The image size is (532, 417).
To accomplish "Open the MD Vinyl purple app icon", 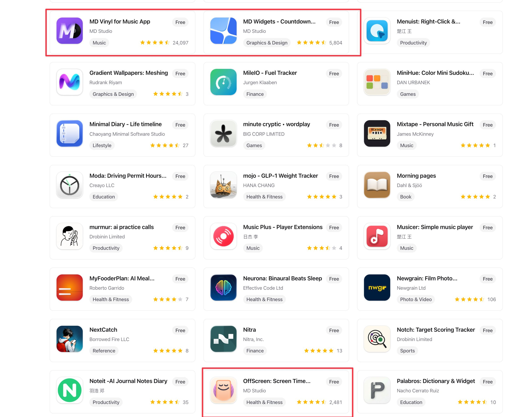I will [x=70, y=31].
